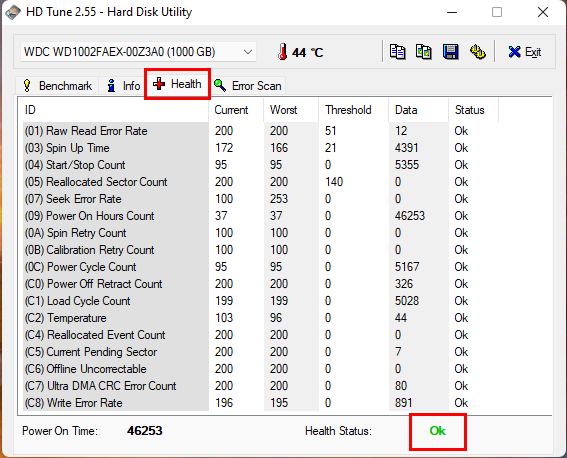This screenshot has height=458, width=567.
Task: Select the (0B) Calibration Retry Count row
Action: click(x=261, y=250)
